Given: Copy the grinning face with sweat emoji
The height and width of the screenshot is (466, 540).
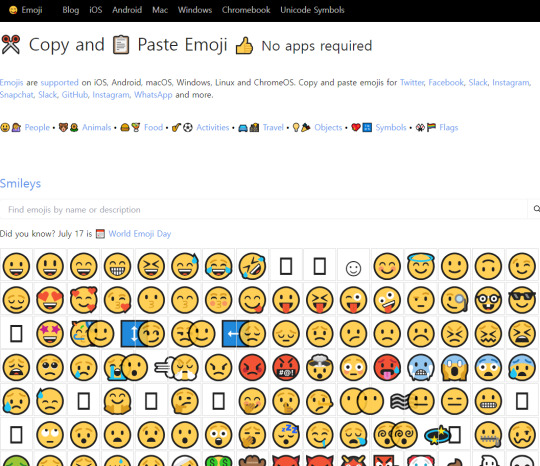Looking at the screenshot, I should coord(185,266).
